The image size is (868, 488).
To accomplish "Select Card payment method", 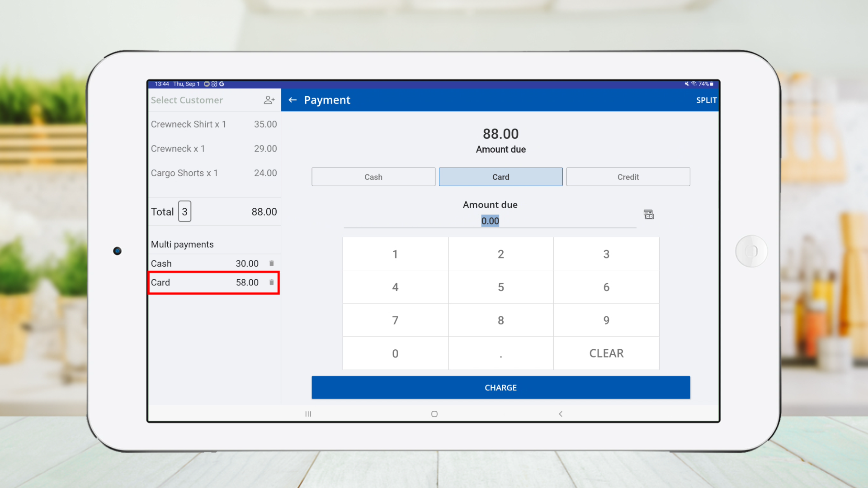I will [x=500, y=177].
